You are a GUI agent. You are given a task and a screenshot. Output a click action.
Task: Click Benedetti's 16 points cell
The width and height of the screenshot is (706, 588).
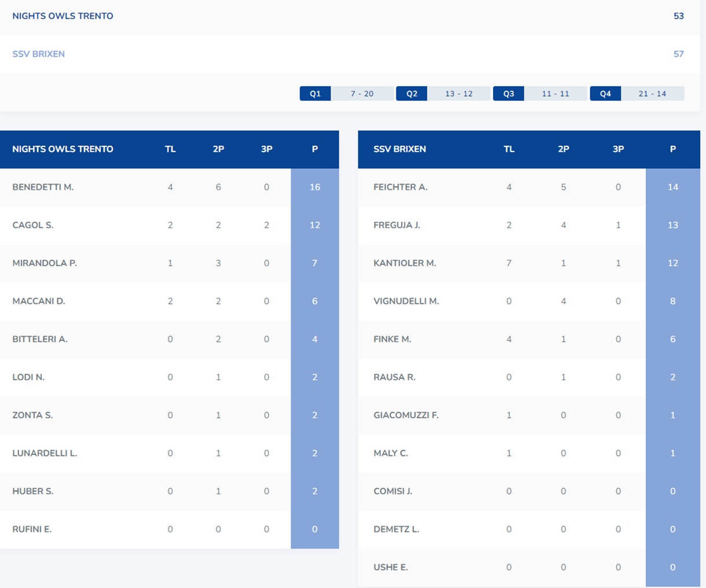coord(315,187)
